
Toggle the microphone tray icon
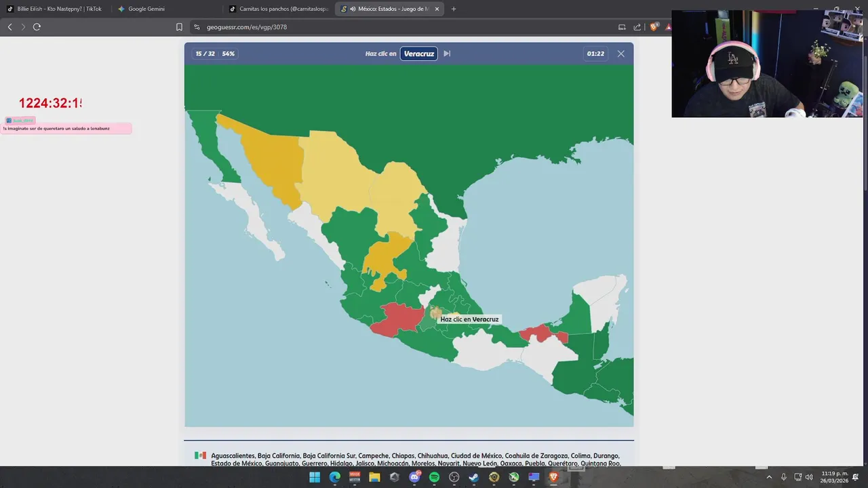[x=784, y=477]
